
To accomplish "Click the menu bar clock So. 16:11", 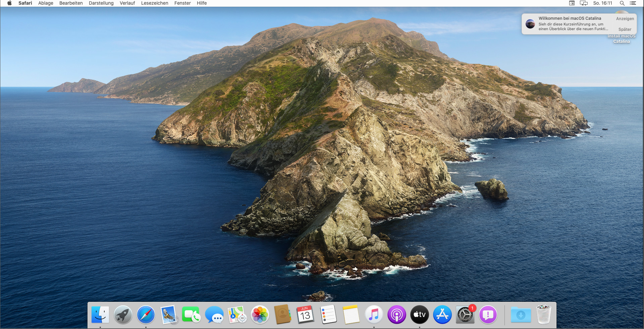I will [x=603, y=3].
